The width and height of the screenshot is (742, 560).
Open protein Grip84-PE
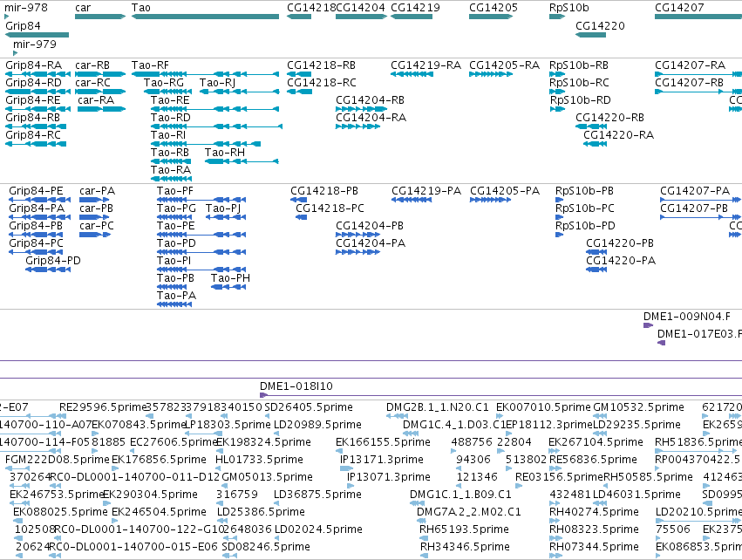pos(40,200)
